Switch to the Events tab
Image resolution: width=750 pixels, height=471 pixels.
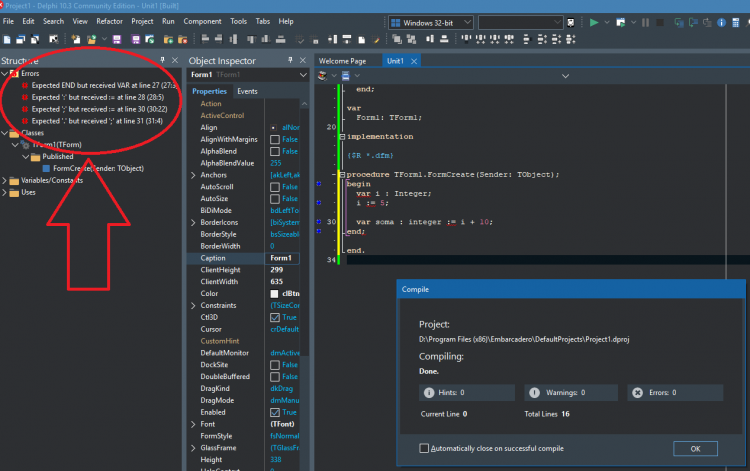[247, 91]
